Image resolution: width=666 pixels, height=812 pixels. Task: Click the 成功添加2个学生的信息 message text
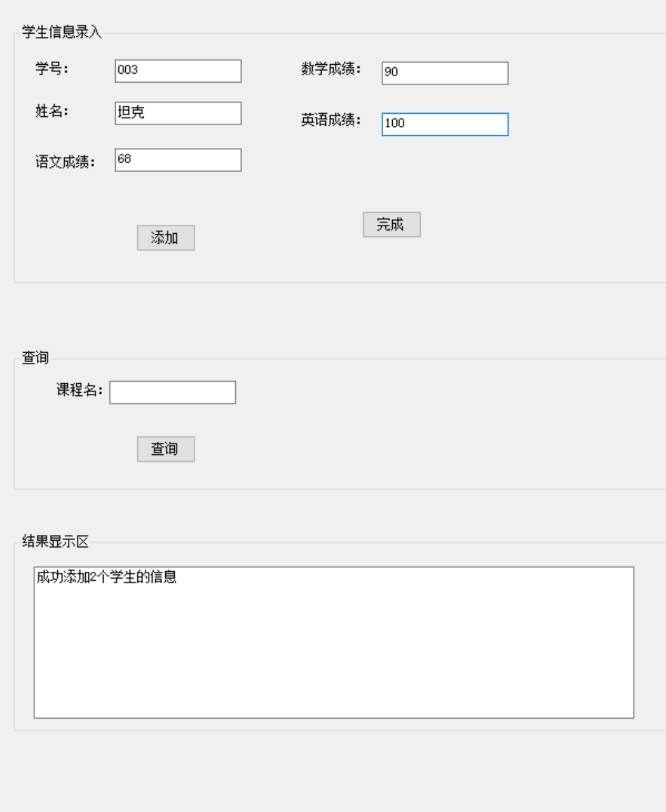click(x=106, y=578)
